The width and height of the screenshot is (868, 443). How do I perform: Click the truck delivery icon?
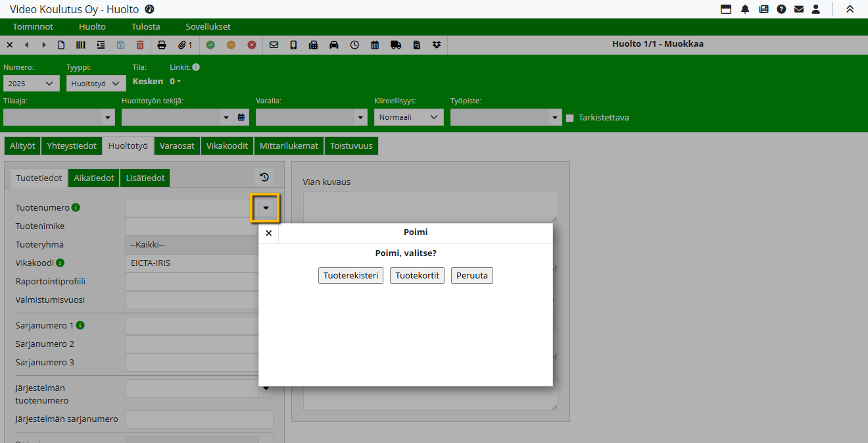coord(396,45)
